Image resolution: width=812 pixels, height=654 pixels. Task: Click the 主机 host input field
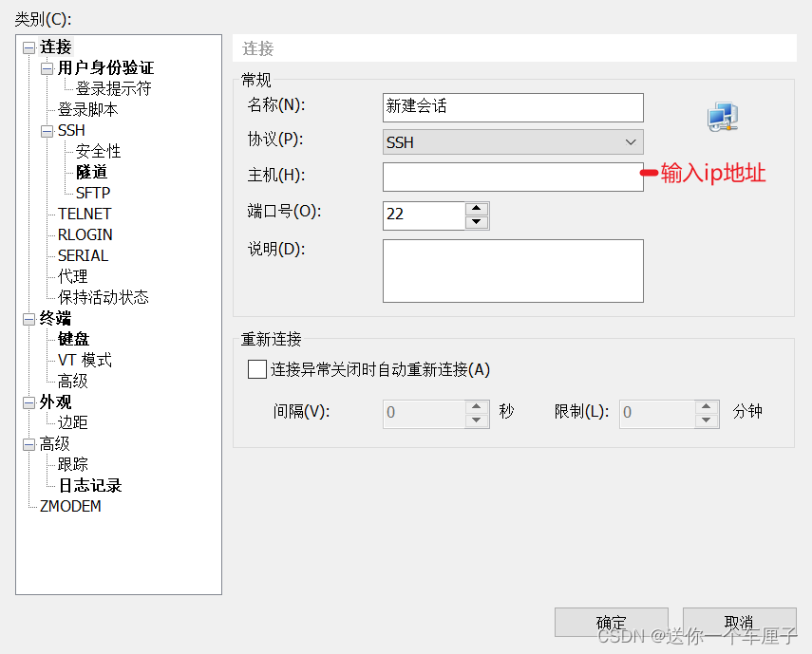pyautogui.click(x=513, y=177)
